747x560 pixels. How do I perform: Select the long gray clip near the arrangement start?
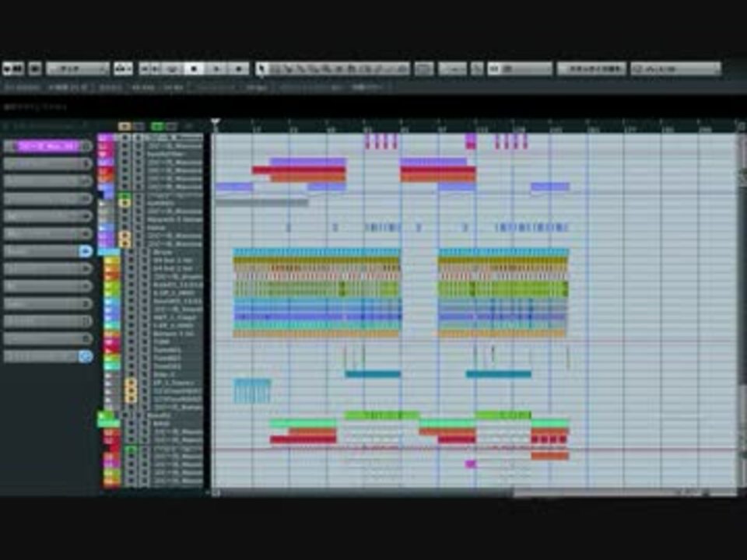[261, 203]
